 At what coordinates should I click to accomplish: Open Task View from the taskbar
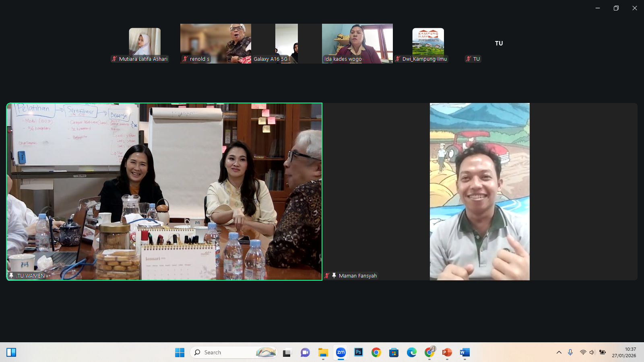[287, 352]
